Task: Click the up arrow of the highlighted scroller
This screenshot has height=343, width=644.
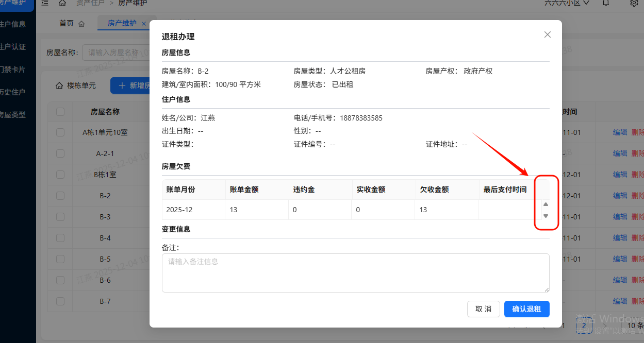Action: point(546,204)
